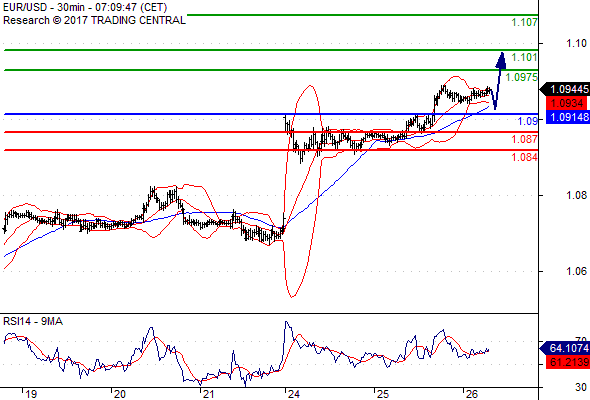Click the red 1.087 support label

[524, 139]
